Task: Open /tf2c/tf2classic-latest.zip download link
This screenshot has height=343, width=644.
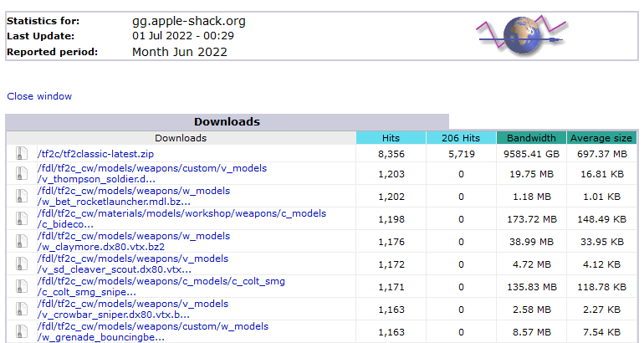Action: point(95,154)
